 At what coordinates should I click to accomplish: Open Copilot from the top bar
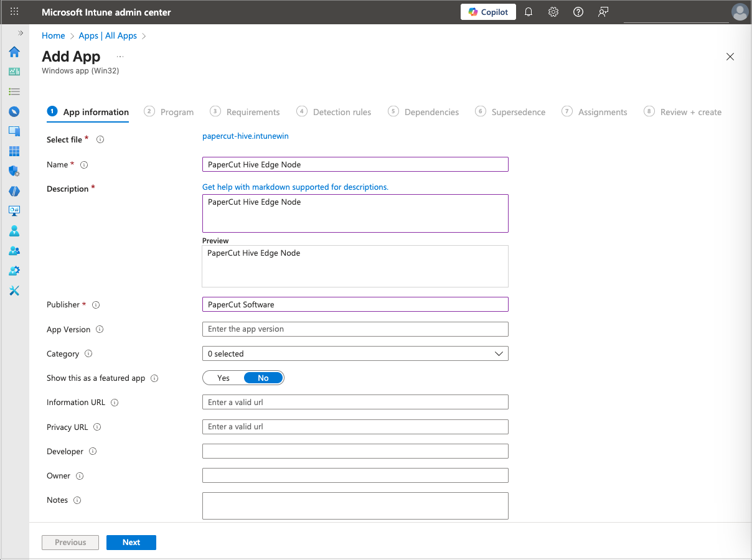(x=488, y=12)
